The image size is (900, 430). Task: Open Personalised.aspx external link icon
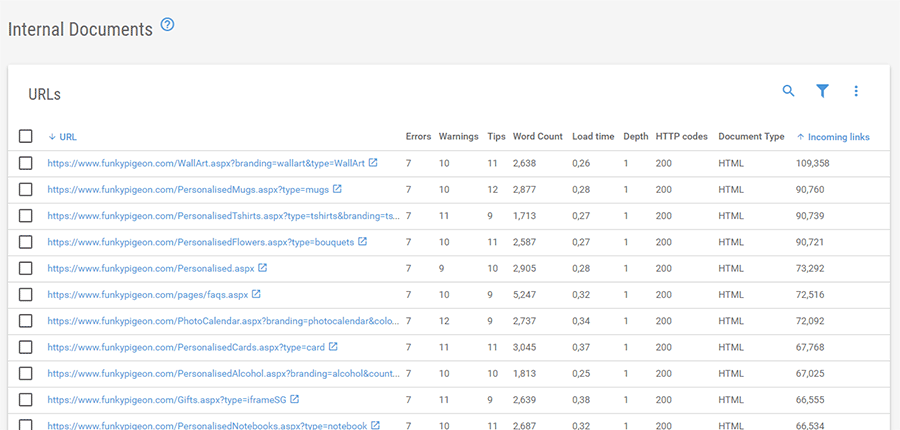click(263, 268)
